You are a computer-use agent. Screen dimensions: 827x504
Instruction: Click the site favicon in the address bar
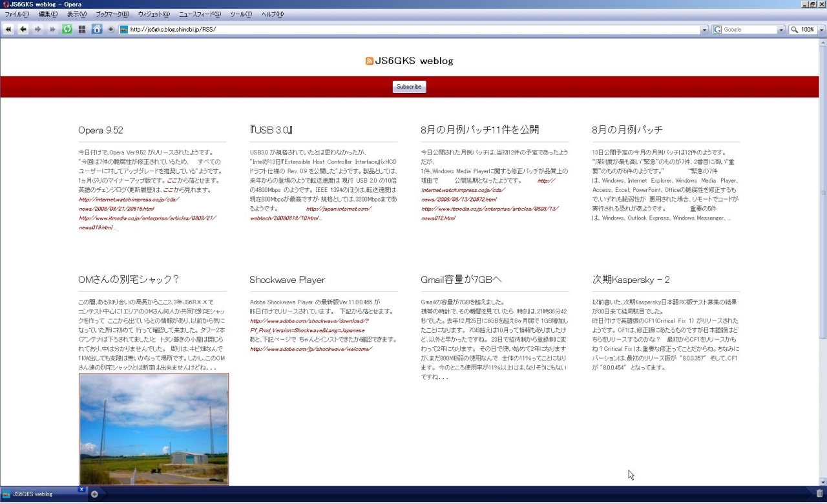coord(123,30)
